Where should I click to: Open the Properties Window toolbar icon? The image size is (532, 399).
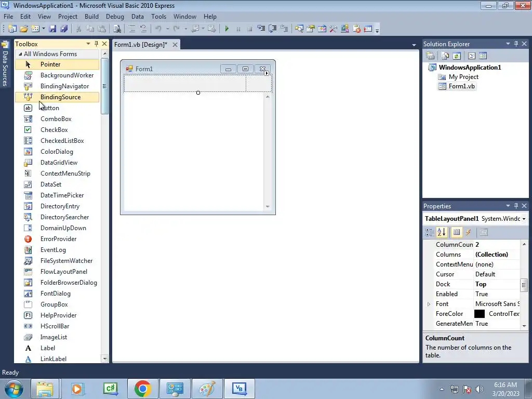tap(311, 29)
